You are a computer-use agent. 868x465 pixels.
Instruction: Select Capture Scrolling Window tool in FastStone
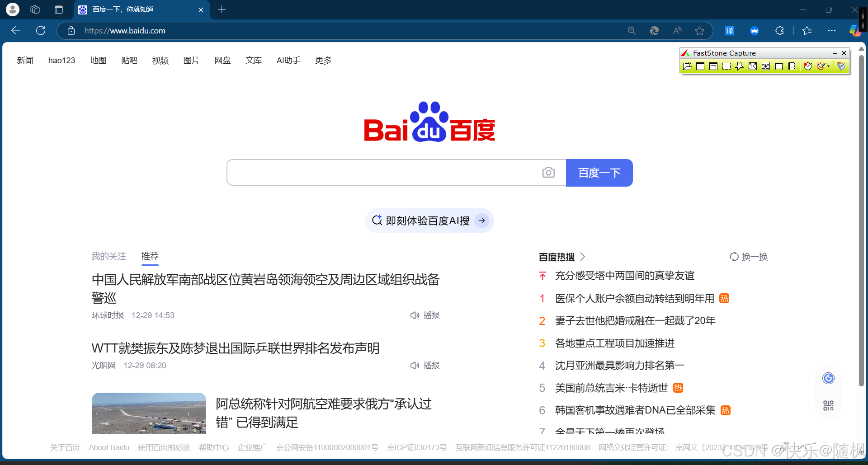766,66
